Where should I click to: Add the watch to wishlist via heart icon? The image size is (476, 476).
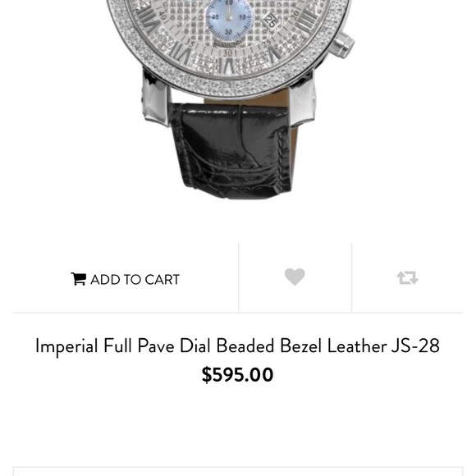click(x=295, y=277)
